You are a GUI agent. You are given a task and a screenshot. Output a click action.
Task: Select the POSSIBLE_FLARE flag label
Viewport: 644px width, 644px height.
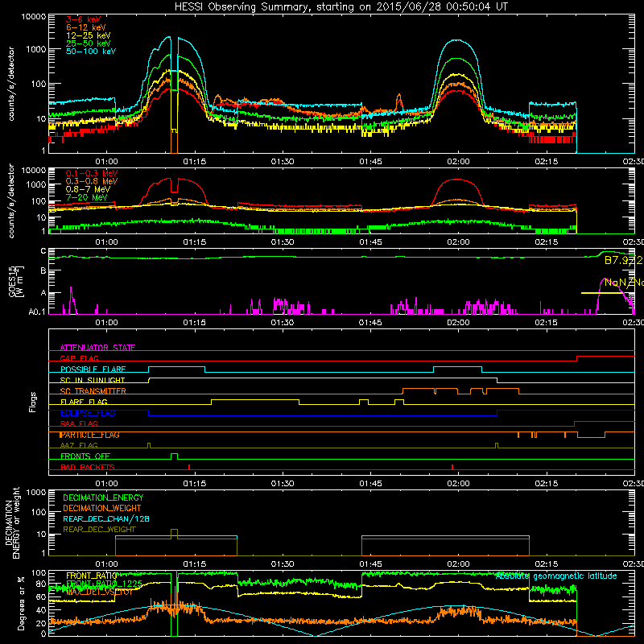point(93,369)
